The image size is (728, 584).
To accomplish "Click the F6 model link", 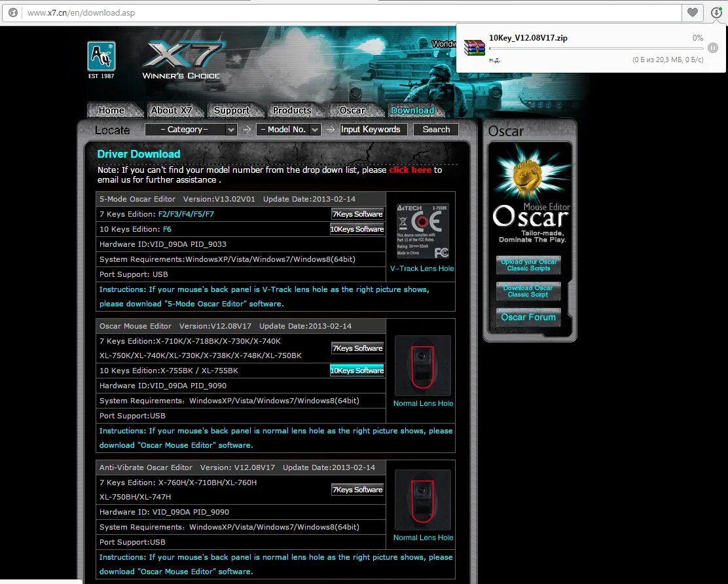I will pyautogui.click(x=167, y=229).
